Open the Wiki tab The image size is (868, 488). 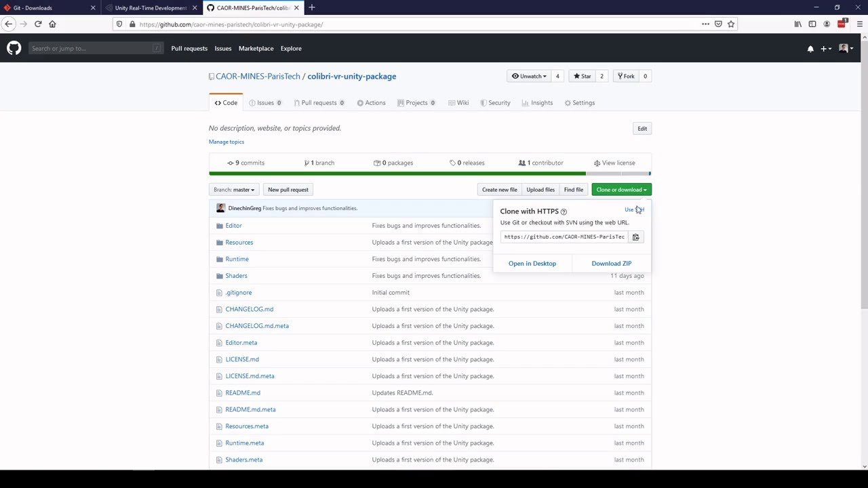click(x=459, y=103)
